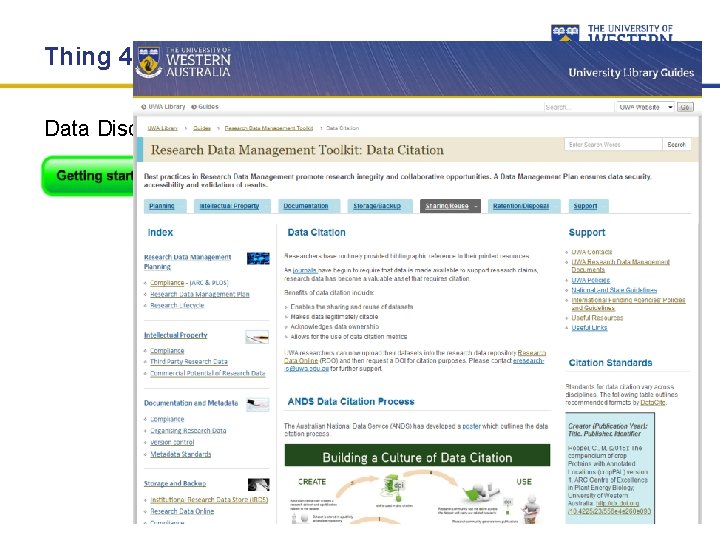
Task: Click the Intellectual Property thumbnail image
Action: pyautogui.click(x=257, y=337)
